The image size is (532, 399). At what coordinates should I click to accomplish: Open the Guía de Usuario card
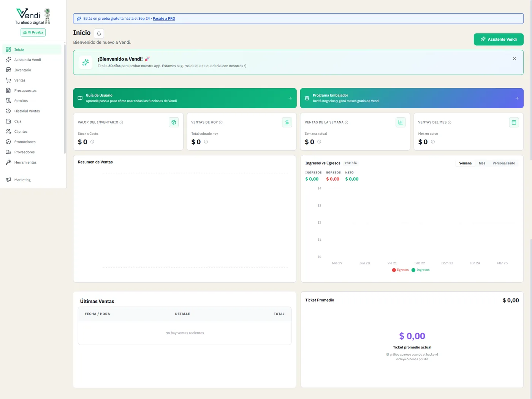pos(185,98)
